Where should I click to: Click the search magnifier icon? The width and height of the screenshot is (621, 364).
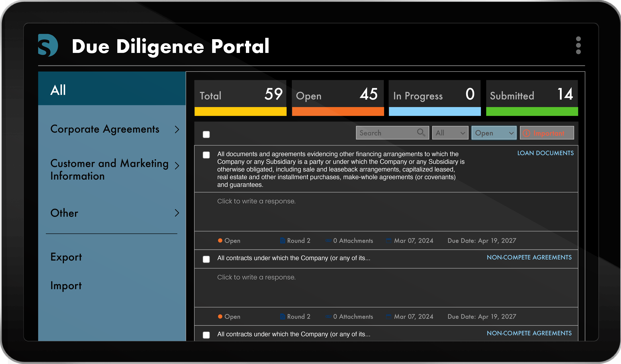(x=421, y=132)
